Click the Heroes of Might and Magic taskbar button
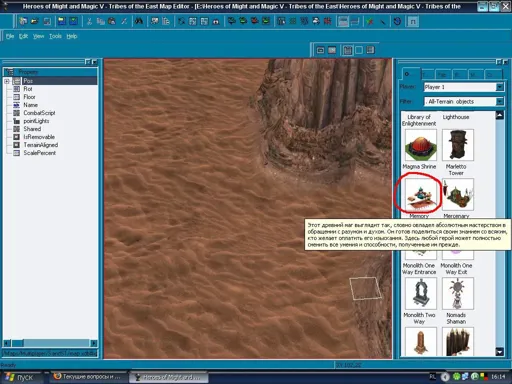Image resolution: width=512 pixels, height=384 pixels. [x=170, y=377]
